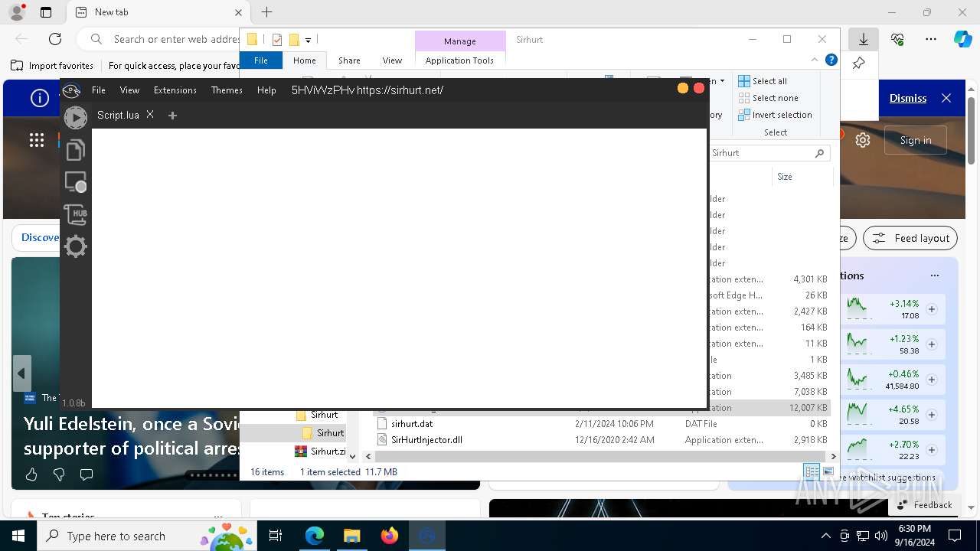Go to previous news slide arrow
The image size is (980, 551).
[x=21, y=373]
